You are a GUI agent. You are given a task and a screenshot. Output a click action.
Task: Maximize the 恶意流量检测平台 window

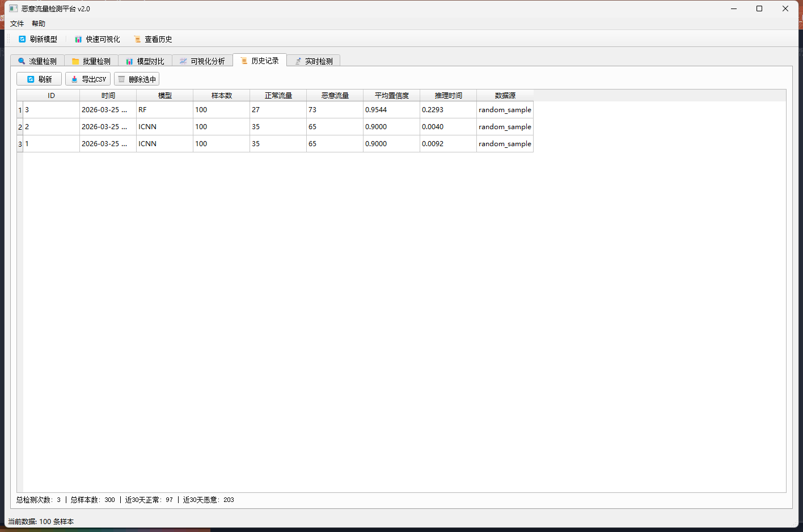[x=759, y=8]
